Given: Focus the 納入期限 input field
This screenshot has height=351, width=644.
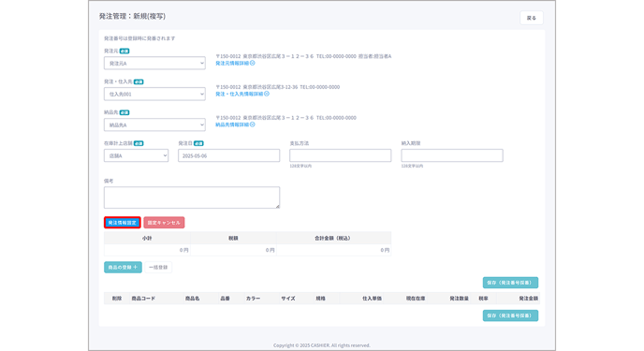Looking at the screenshot, I should (452, 155).
